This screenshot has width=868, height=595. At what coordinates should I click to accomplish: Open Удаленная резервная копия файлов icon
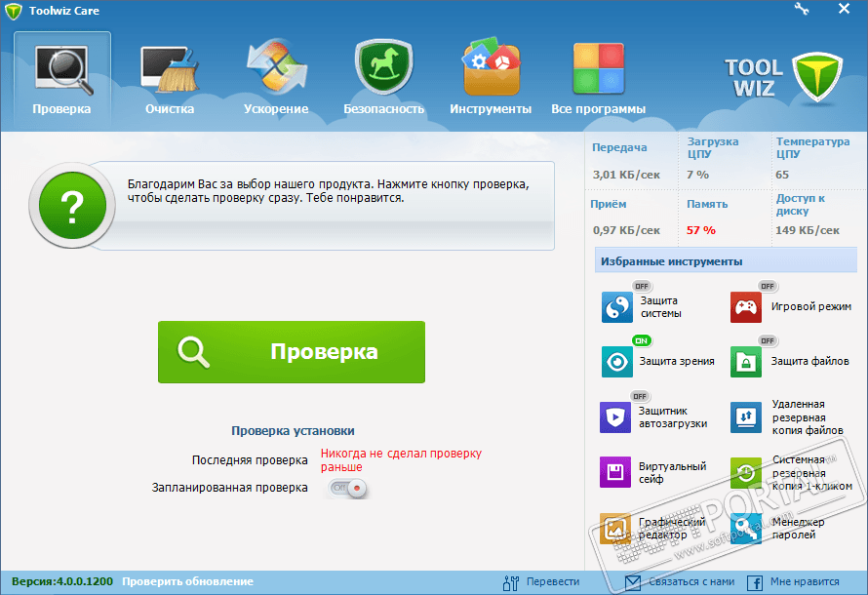746,416
